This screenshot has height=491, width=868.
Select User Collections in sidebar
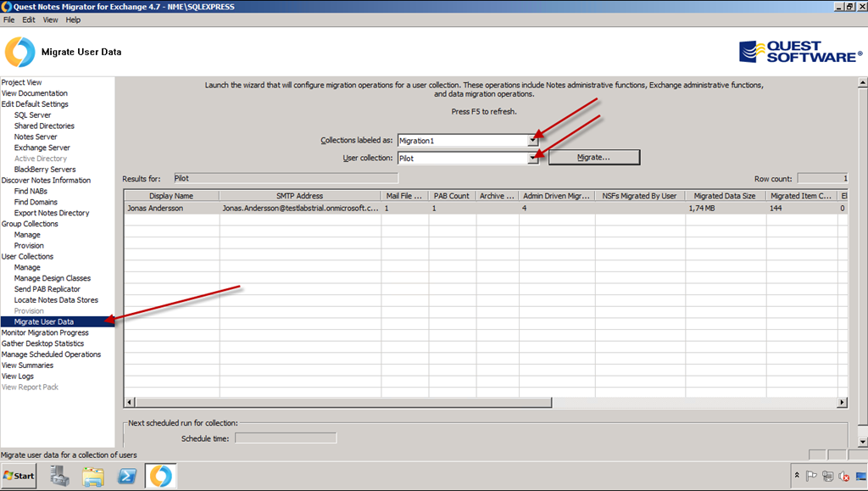(x=28, y=256)
